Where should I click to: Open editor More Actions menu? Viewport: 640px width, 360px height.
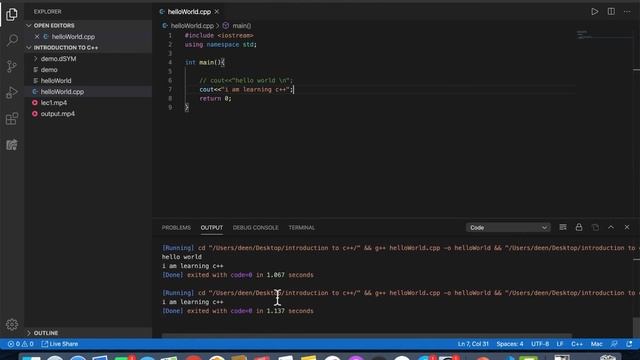(627, 11)
